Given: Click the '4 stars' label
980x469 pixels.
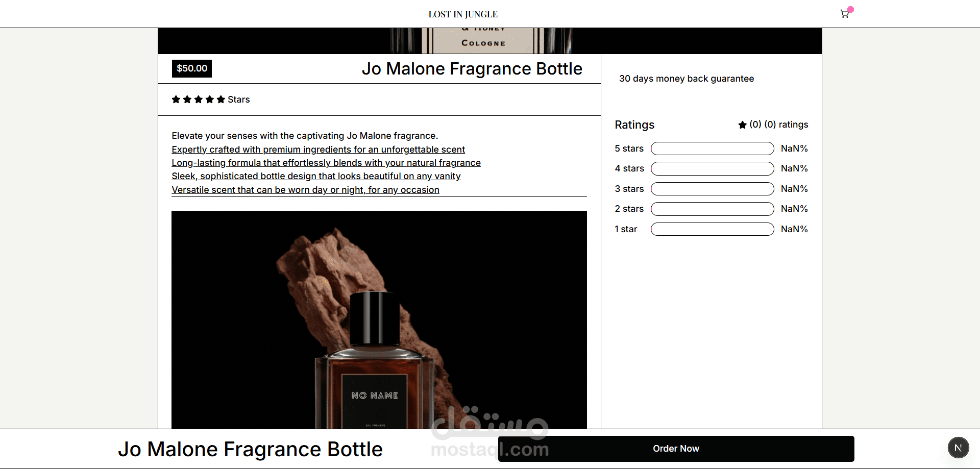Looking at the screenshot, I should 629,168.
